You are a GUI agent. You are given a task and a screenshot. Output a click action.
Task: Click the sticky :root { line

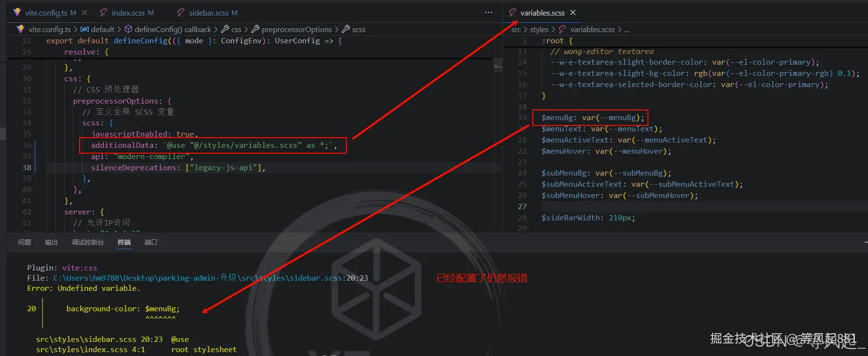pos(557,41)
